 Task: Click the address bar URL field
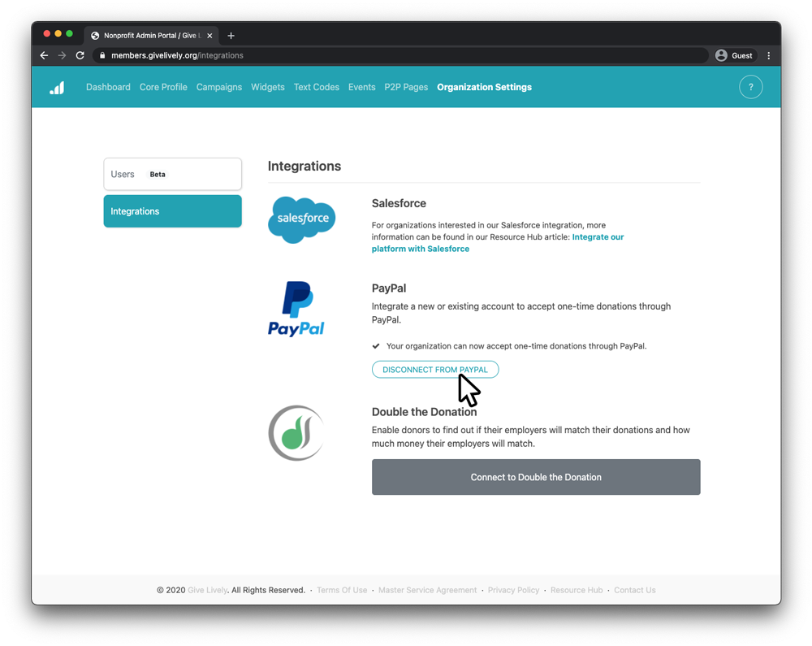pos(399,55)
